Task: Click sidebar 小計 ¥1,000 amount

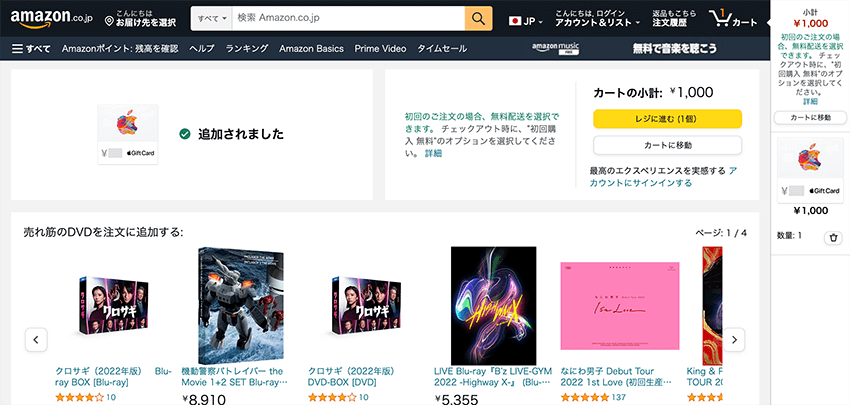Action: point(810,23)
